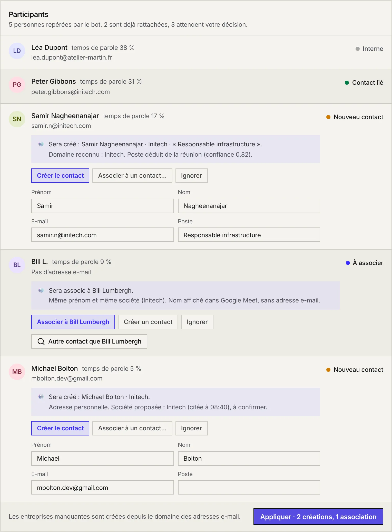Click the 'À associer' status for Bill L.

tap(365, 263)
